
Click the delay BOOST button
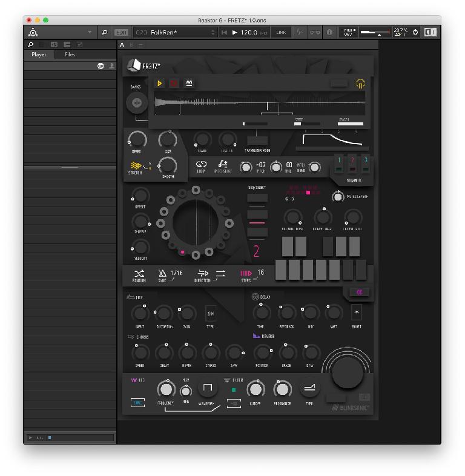[357, 312]
